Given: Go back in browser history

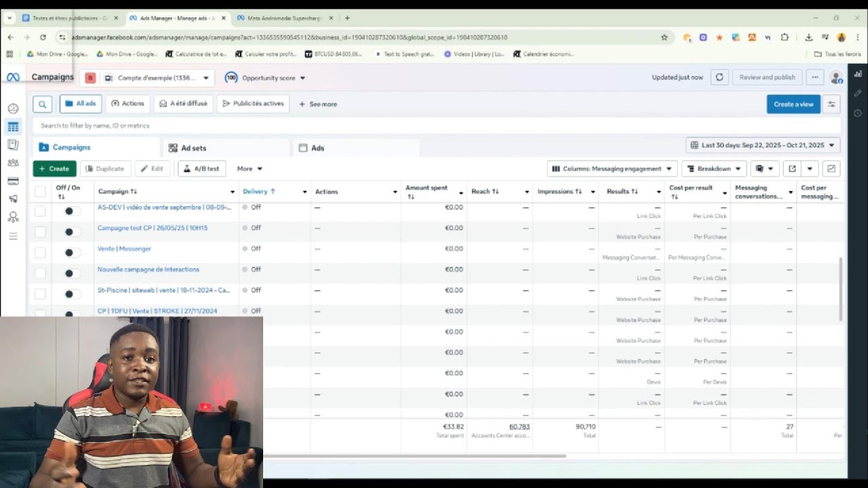Looking at the screenshot, I should [x=10, y=37].
